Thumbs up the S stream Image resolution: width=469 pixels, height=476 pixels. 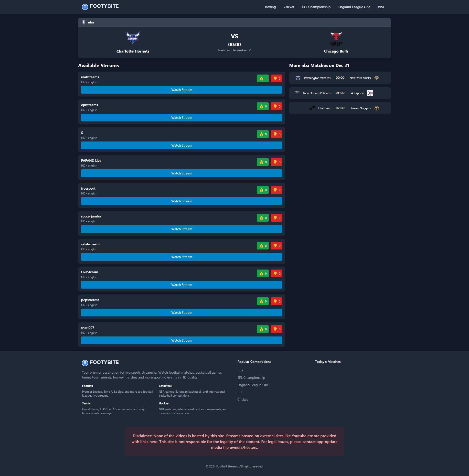[x=263, y=134]
